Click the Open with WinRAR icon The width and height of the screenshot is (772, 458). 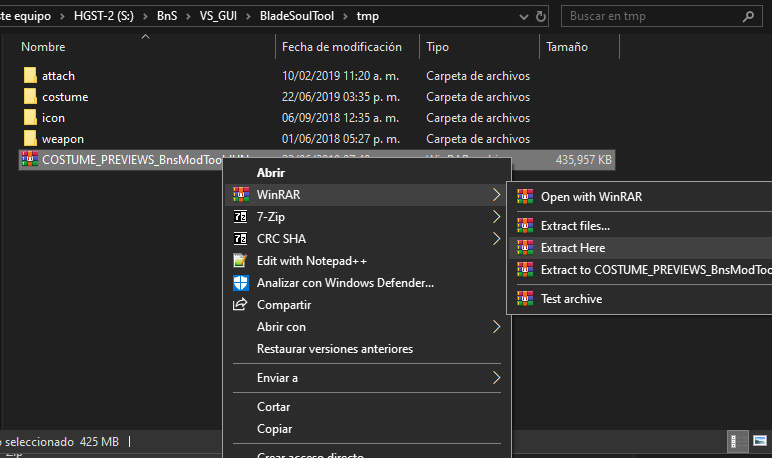click(525, 196)
